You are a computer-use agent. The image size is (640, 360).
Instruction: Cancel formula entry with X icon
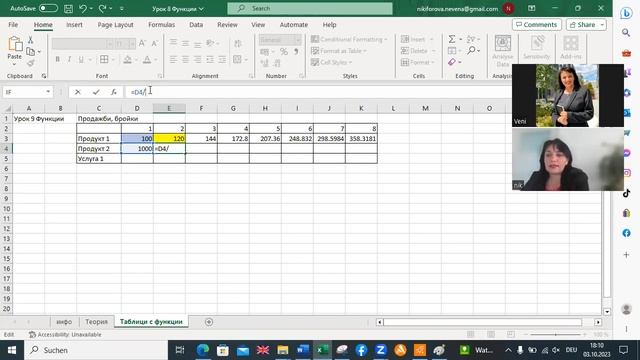78,92
